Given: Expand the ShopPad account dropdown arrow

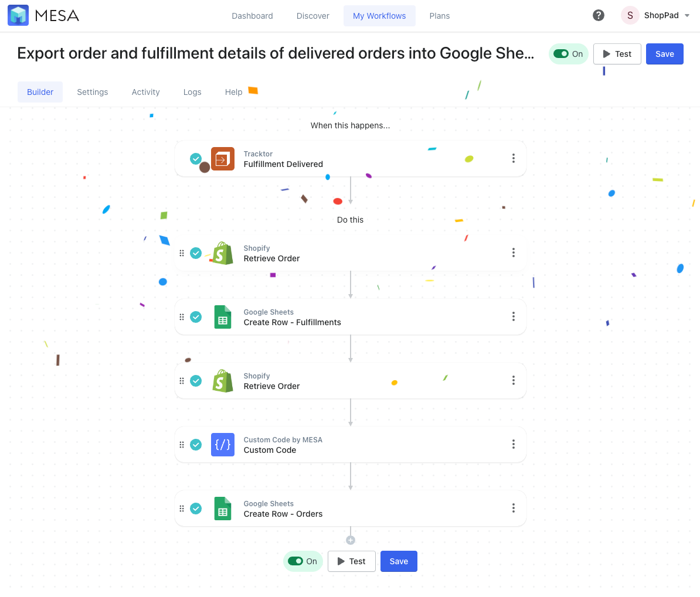Looking at the screenshot, I should coord(687,15).
